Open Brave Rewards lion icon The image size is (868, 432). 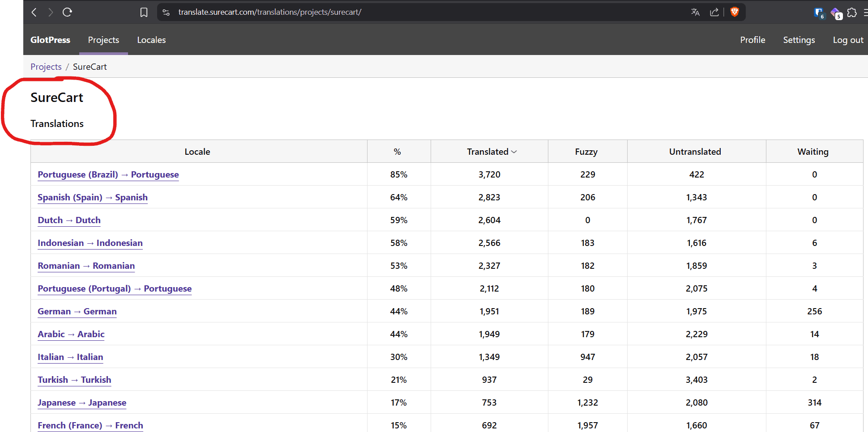pyautogui.click(x=735, y=12)
